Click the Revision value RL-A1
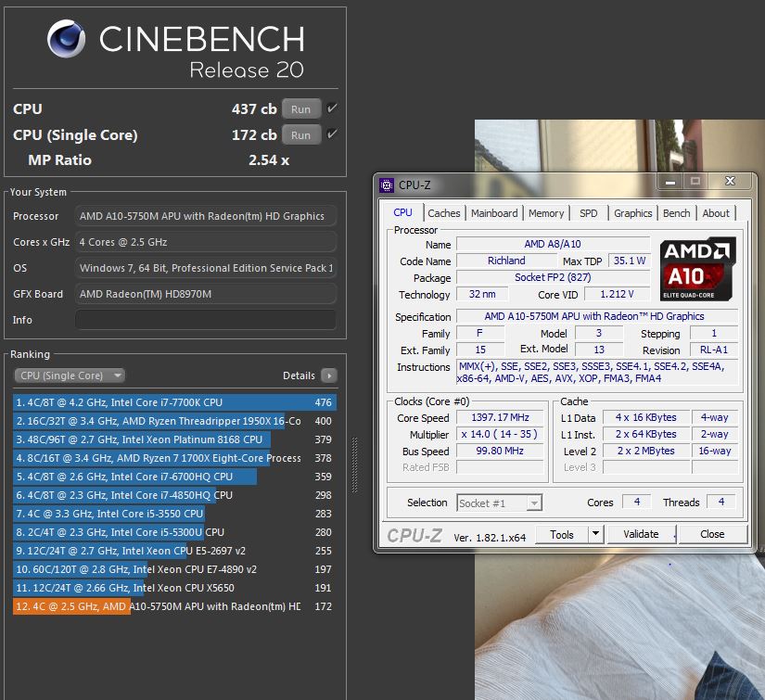This screenshot has height=700, width=765. point(713,350)
